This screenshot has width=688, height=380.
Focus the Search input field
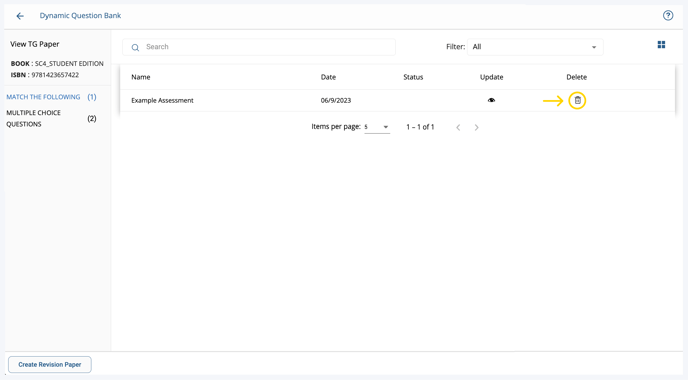[x=259, y=47]
